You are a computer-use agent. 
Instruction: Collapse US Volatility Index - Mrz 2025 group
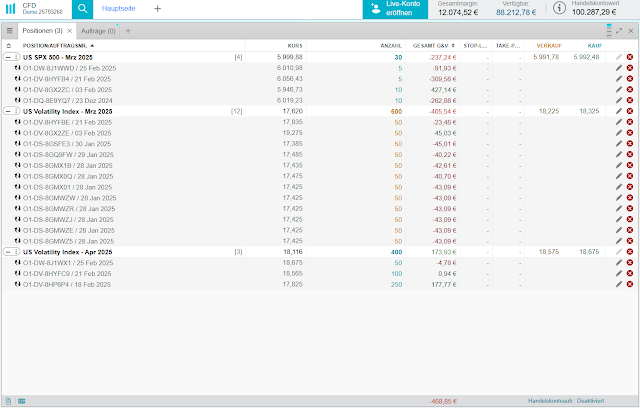click(8, 111)
